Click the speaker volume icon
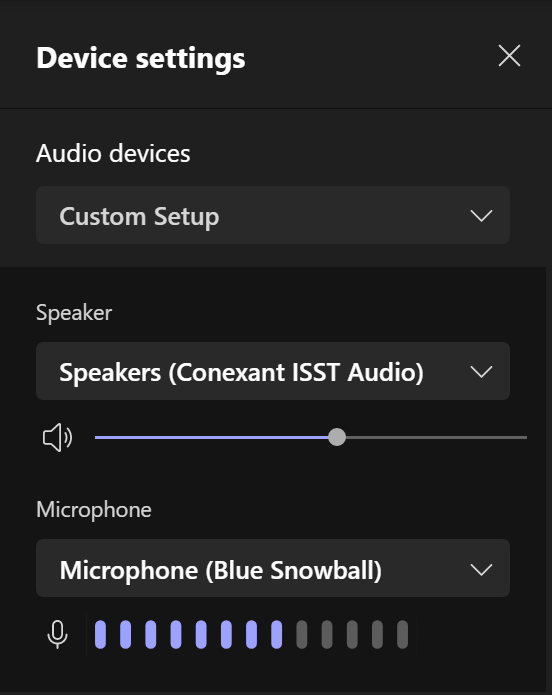 [57, 437]
